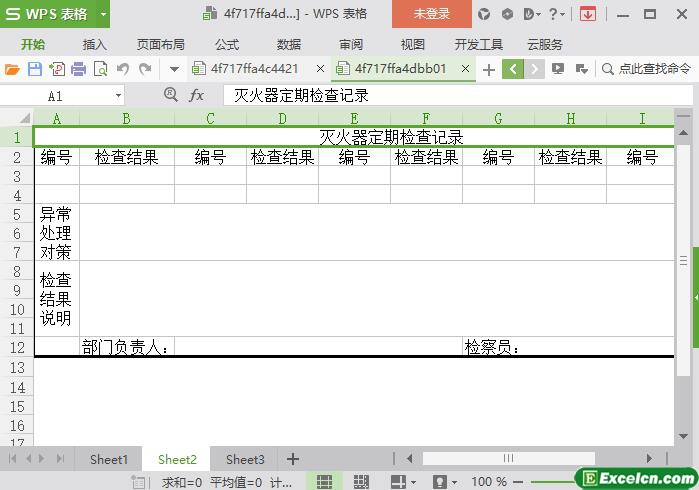This screenshot has height=490, width=699.
Task: Click the horizontal scrollbar thumb
Action: (508, 458)
